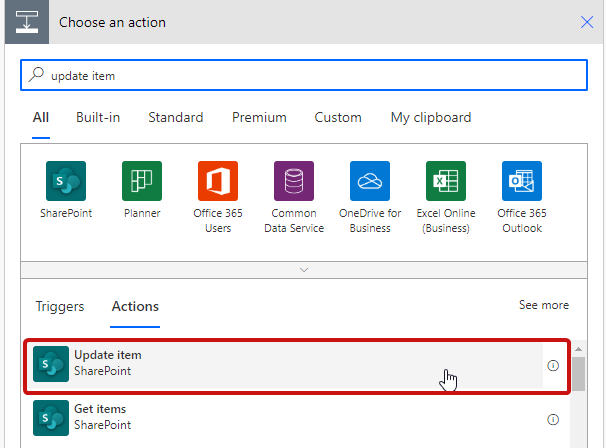Focus the update item search field
Screen dimensions: 606x448
[x=304, y=75]
